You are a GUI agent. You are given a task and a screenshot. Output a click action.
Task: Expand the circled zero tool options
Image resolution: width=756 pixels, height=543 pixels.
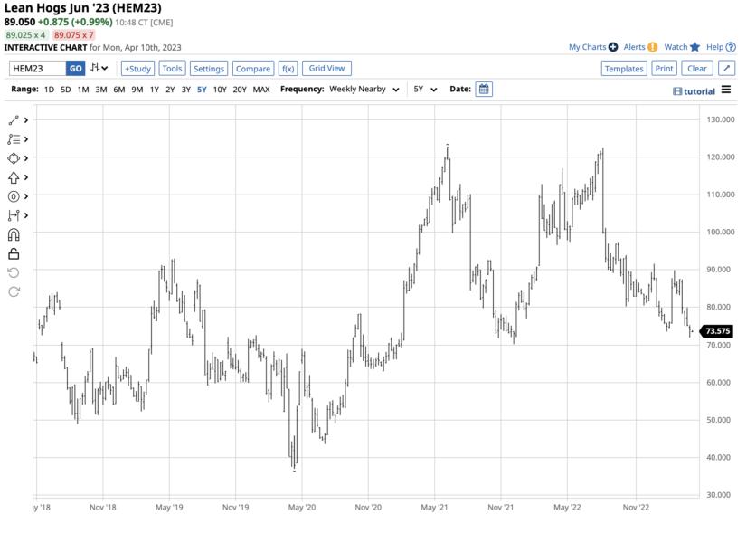point(26,196)
